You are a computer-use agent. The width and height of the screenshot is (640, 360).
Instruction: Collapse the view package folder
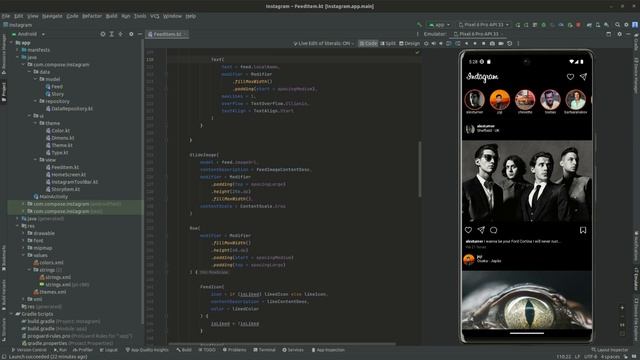pos(35,160)
